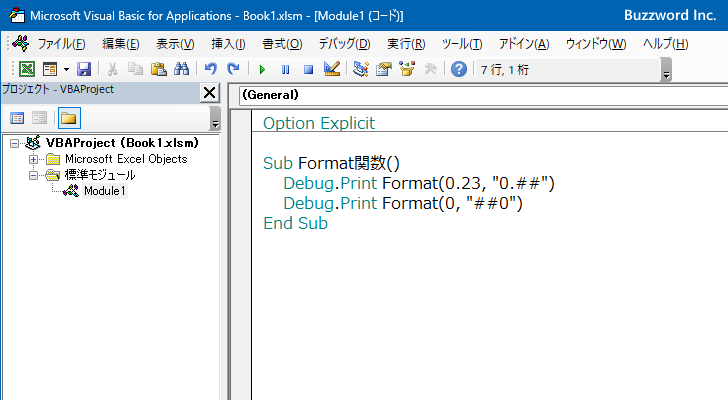Image resolution: width=728 pixels, height=400 pixels.
Task: Click the VBA icon in the title bar
Action: (17, 15)
